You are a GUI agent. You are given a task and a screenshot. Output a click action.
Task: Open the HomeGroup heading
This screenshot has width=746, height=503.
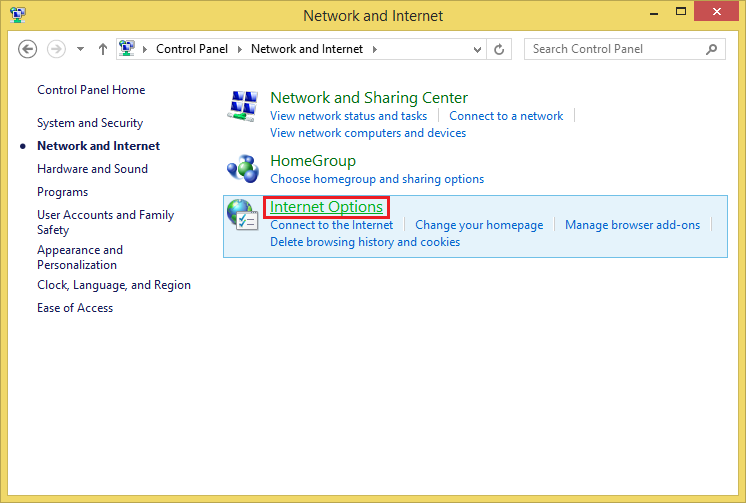313,161
